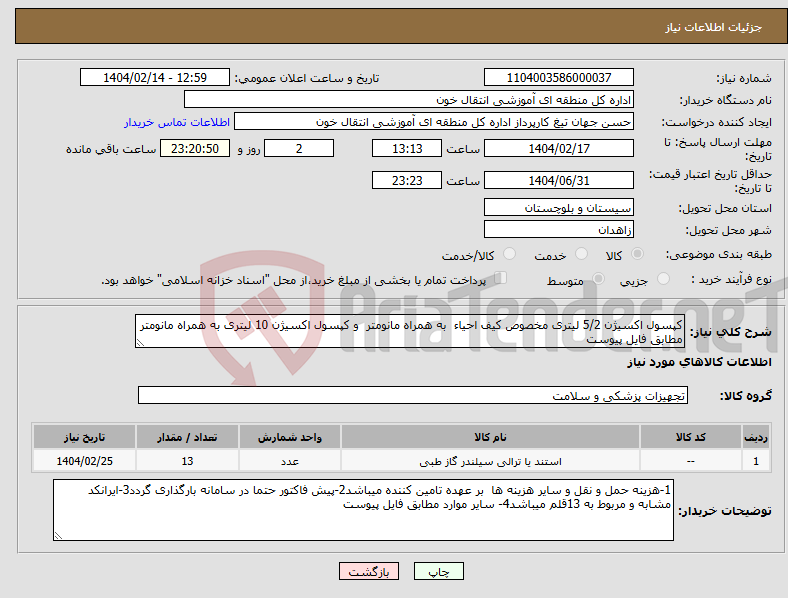Click the remaining time field 23:20:50
The width and height of the screenshot is (788, 598).
coord(195,148)
